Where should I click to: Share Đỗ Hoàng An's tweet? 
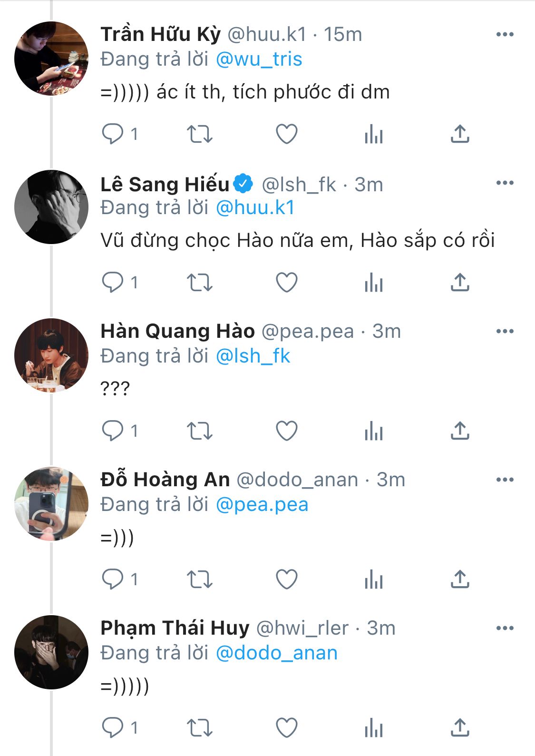coord(460,579)
